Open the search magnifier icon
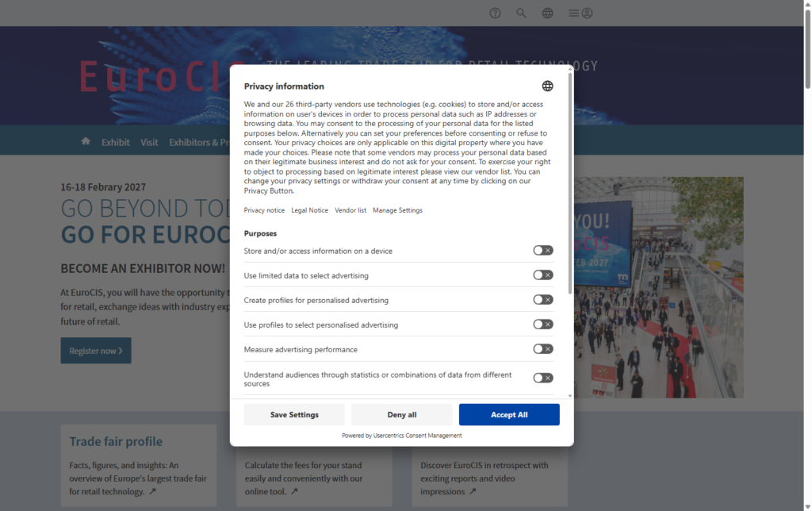812x511 pixels. coord(521,13)
